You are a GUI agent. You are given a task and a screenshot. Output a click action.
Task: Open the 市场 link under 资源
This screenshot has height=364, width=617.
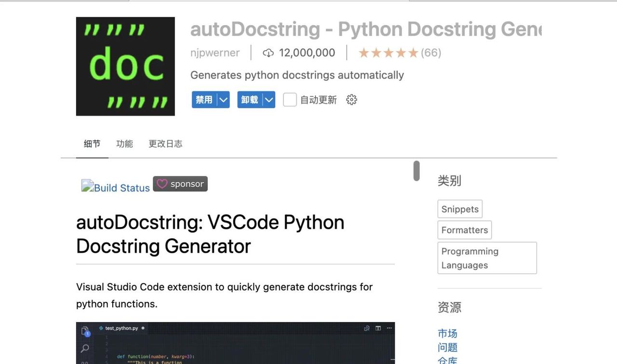click(447, 333)
